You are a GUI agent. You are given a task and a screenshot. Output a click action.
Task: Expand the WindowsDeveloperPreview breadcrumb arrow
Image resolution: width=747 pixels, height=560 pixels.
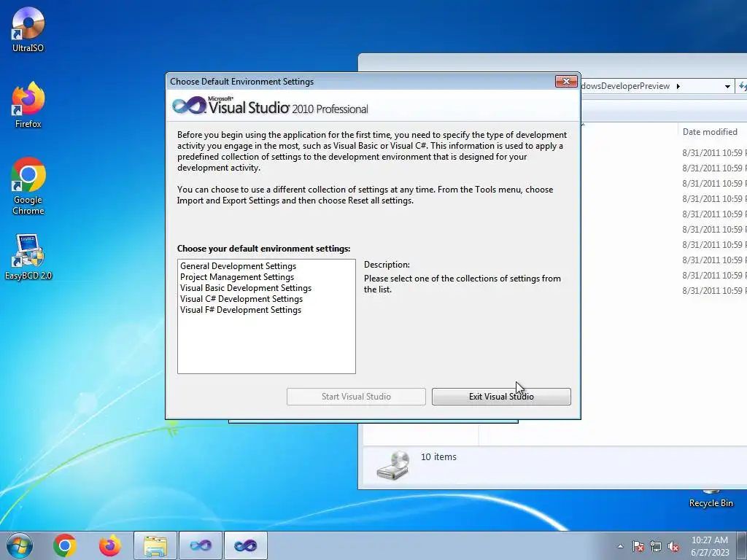(678, 86)
